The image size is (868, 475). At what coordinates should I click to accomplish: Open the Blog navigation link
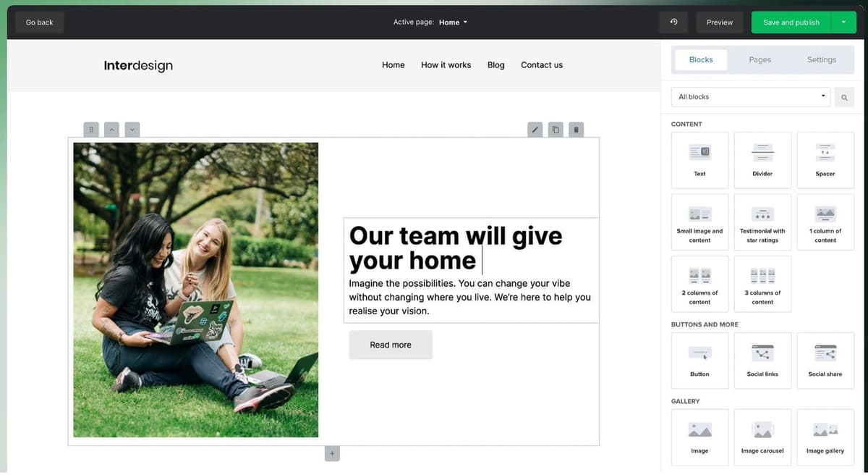(496, 65)
